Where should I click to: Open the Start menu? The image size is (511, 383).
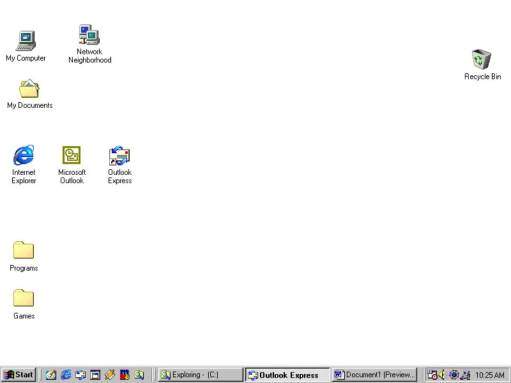[x=18, y=375]
